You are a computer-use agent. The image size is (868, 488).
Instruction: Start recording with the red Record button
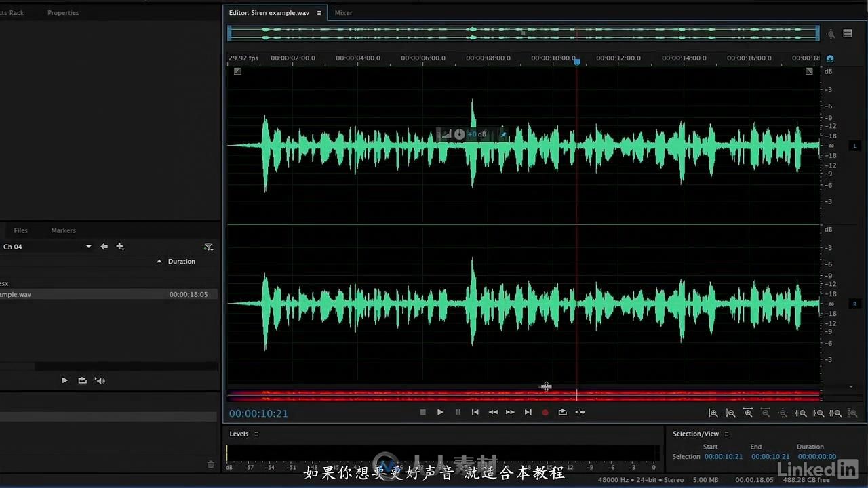click(545, 412)
